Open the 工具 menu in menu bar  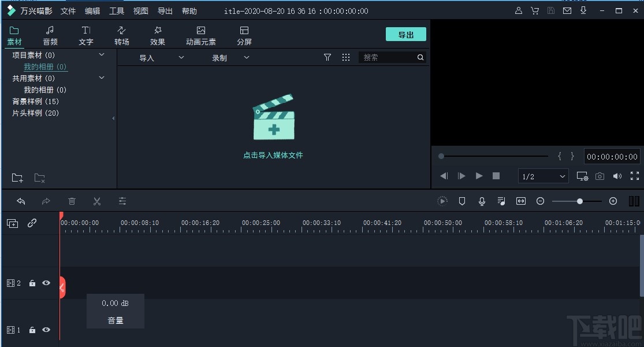117,10
